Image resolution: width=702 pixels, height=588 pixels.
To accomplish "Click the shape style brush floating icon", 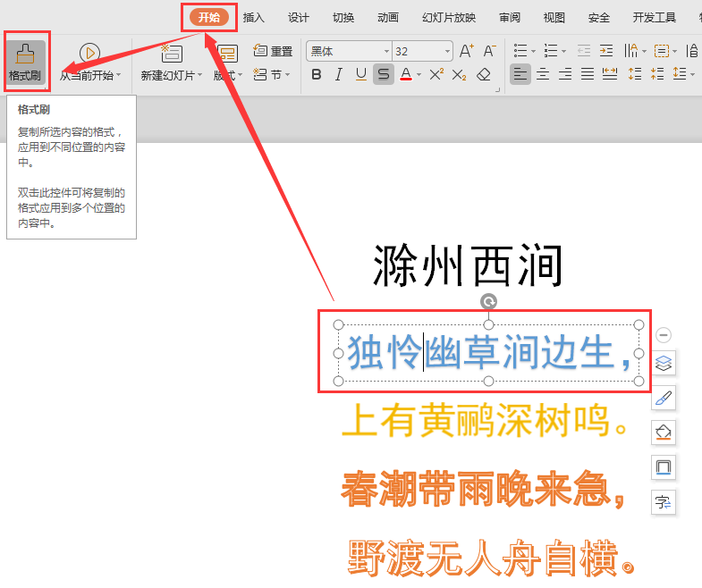I will (663, 398).
